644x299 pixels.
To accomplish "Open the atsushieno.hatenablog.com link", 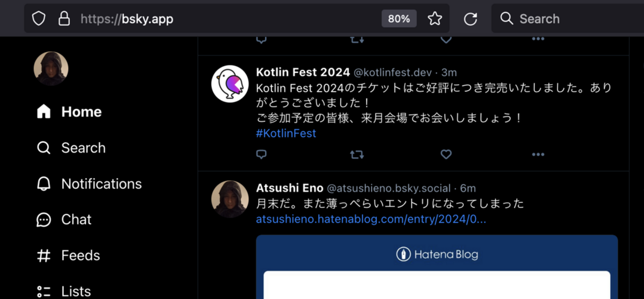I will [371, 219].
